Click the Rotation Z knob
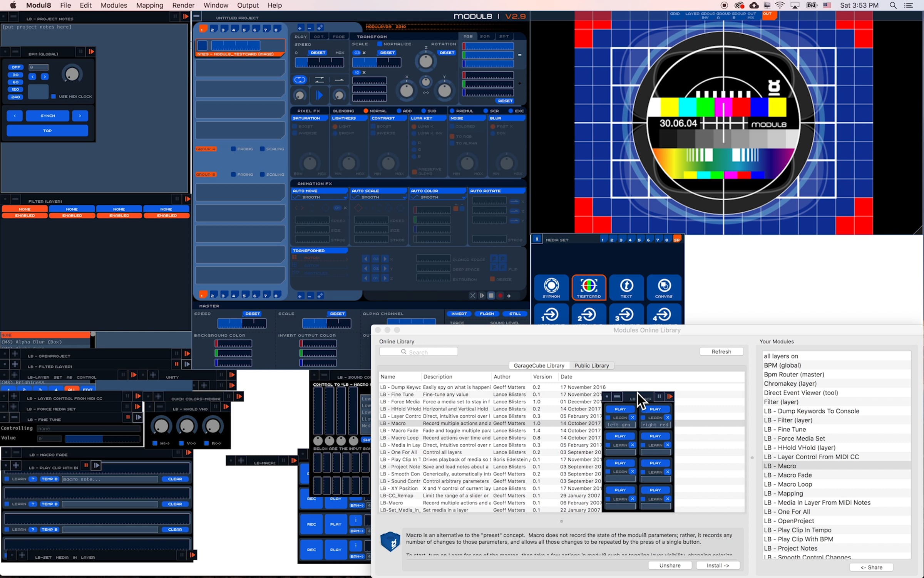 425,61
